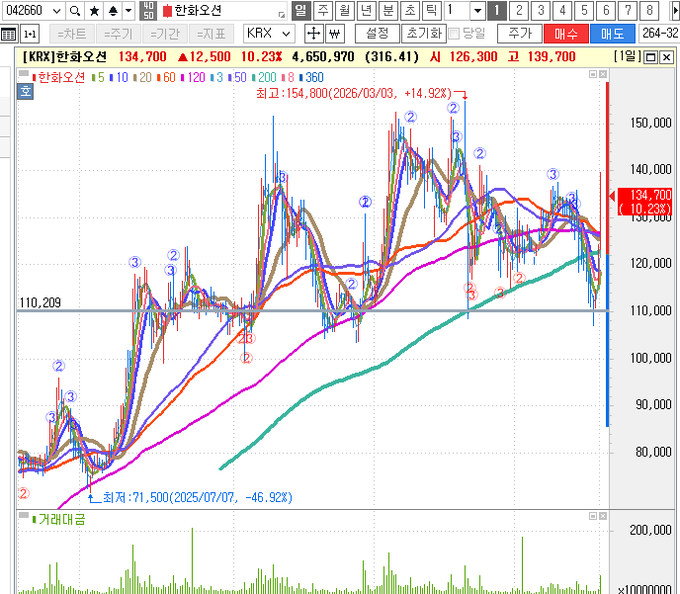Click the 1:1 chart layout icon

tap(30, 34)
